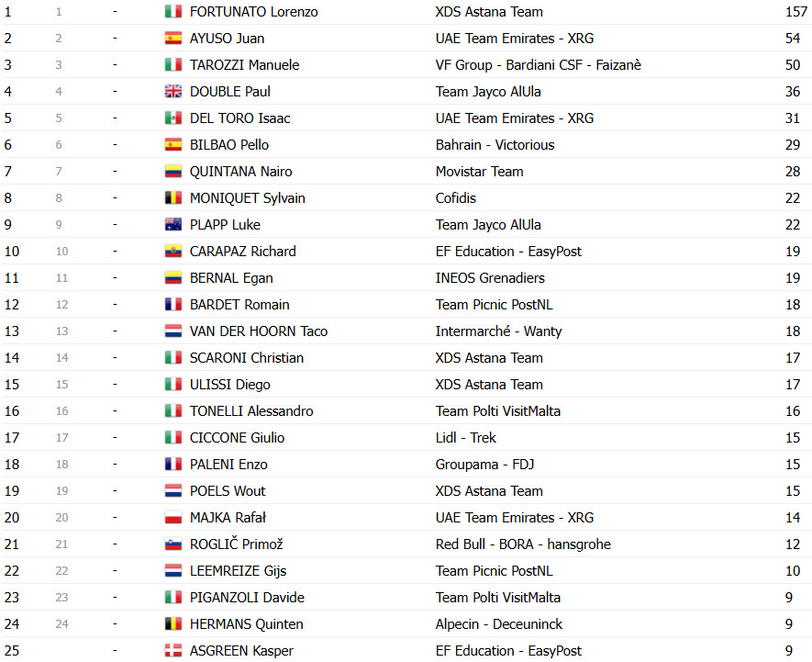Image resolution: width=812 pixels, height=662 pixels.
Task: Open PLAPP Luke rider link
Action: click(225, 224)
